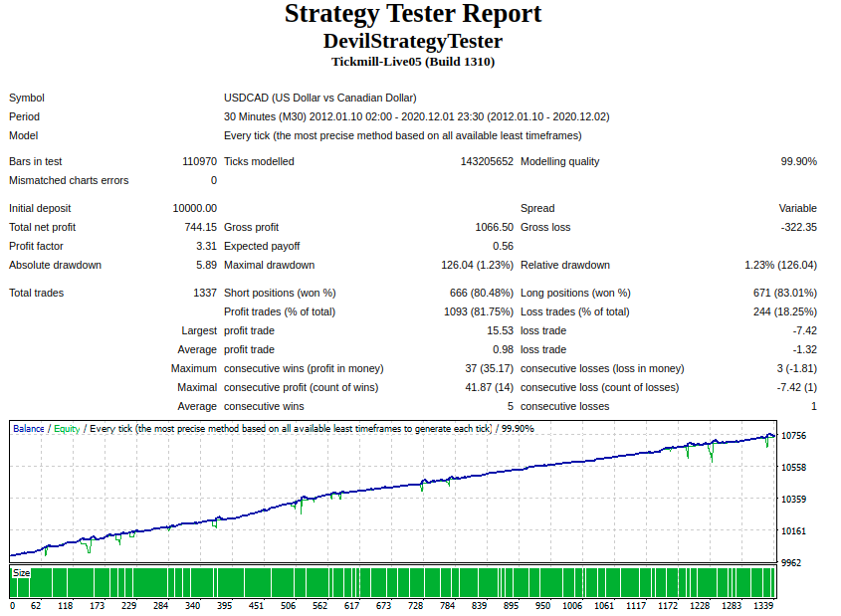This screenshot has height=616, width=841.
Task: Click the 'Balance' legend label in chart
Action: (x=29, y=428)
